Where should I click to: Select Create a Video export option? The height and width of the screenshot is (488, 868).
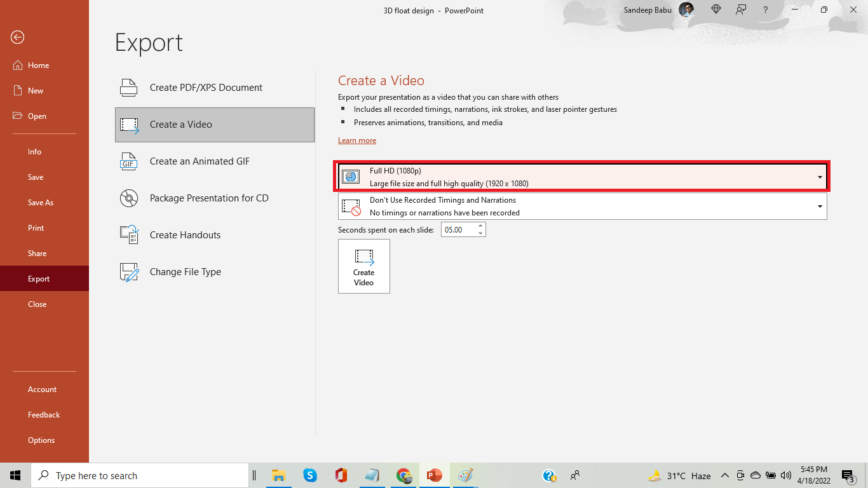[x=215, y=125]
